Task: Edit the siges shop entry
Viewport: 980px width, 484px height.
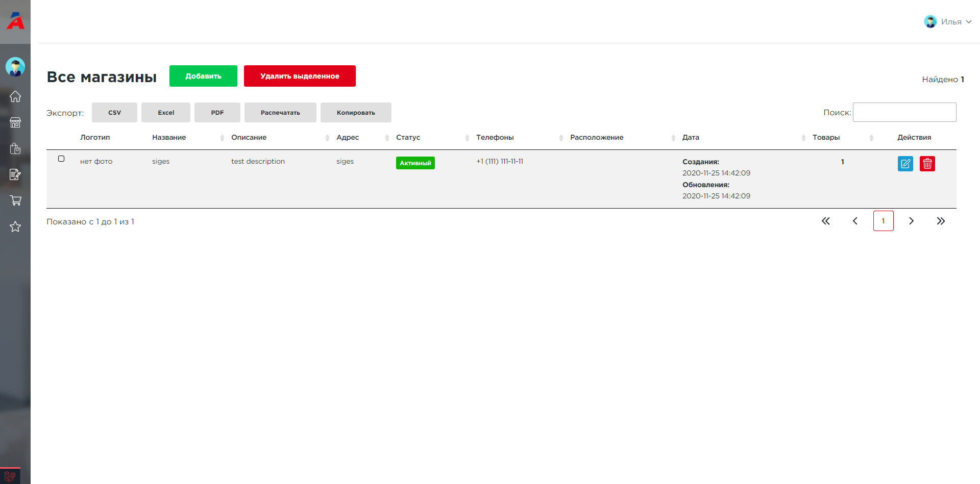Action: 905,164
